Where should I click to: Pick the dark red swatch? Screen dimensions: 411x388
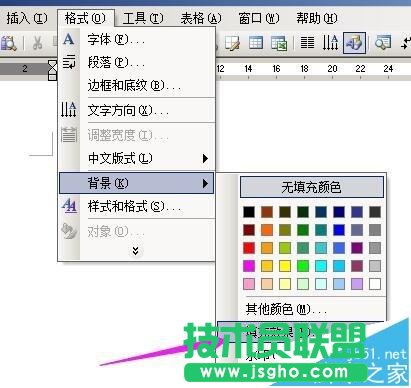(x=249, y=230)
